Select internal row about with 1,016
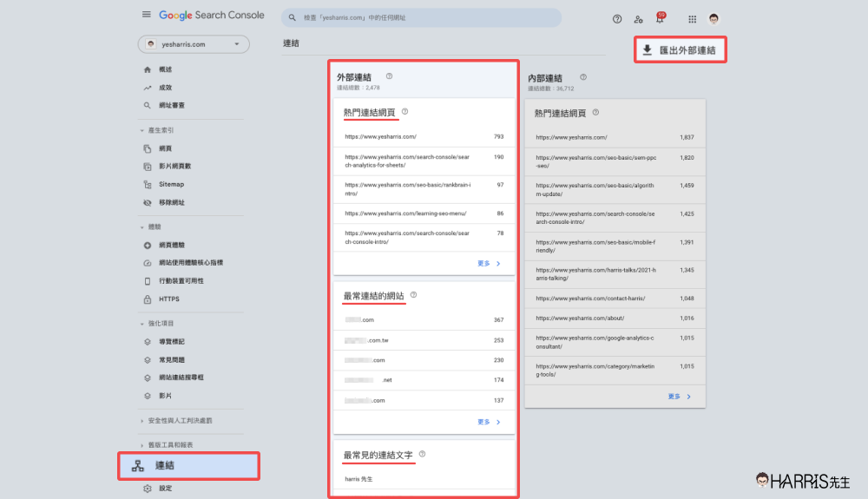Viewport: 868px width, 499px height. click(615, 318)
